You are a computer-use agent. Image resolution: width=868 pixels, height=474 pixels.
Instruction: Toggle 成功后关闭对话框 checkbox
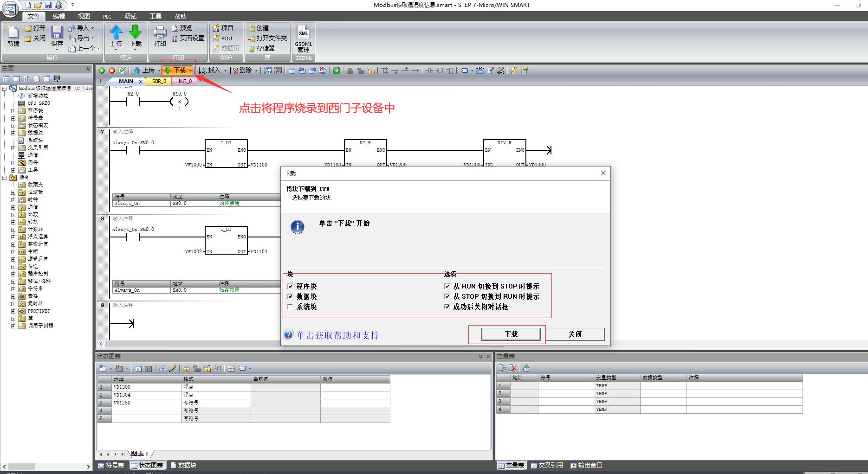(447, 307)
